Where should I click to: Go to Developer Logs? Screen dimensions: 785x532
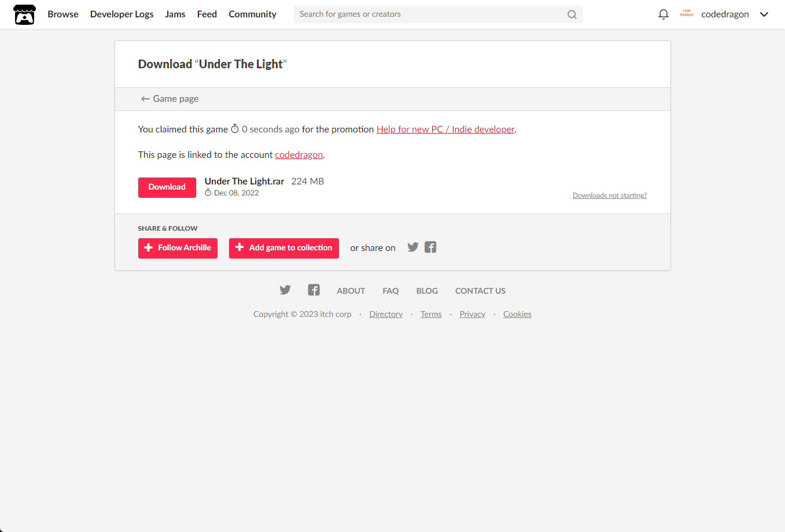(122, 14)
